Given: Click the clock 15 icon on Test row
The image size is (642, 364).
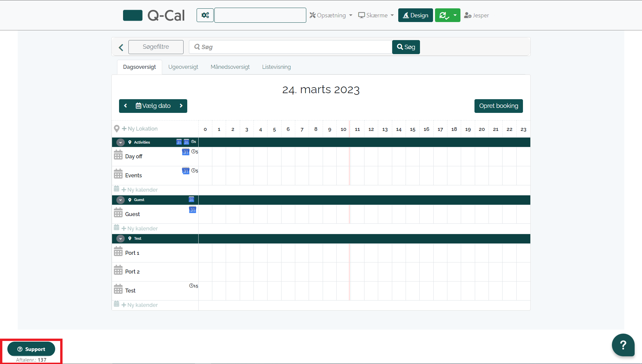Looking at the screenshot, I should [x=194, y=286].
